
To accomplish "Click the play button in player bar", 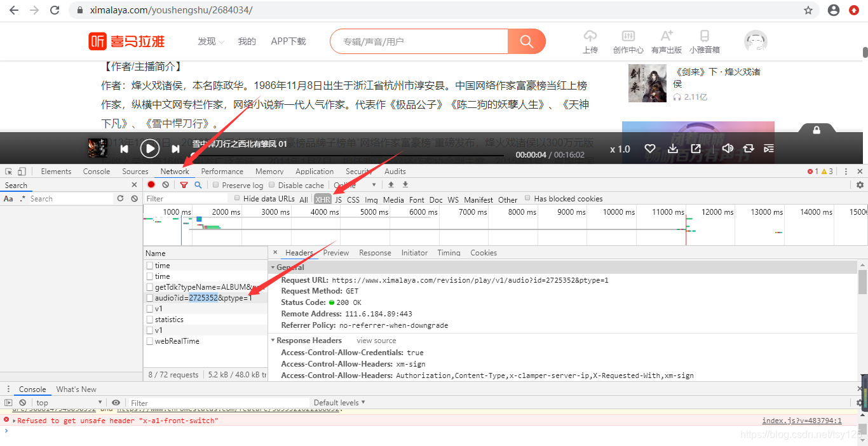I will (149, 149).
